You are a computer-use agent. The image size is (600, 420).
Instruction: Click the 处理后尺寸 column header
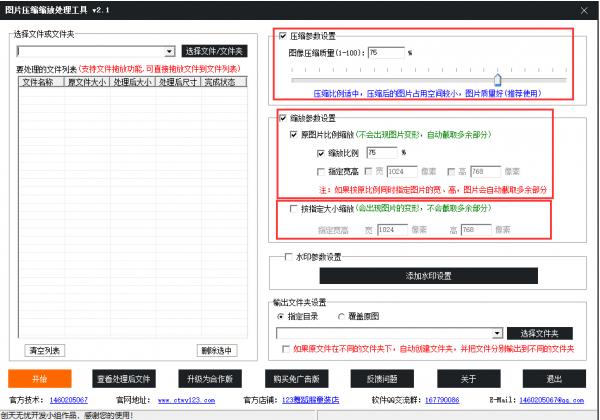(x=178, y=82)
